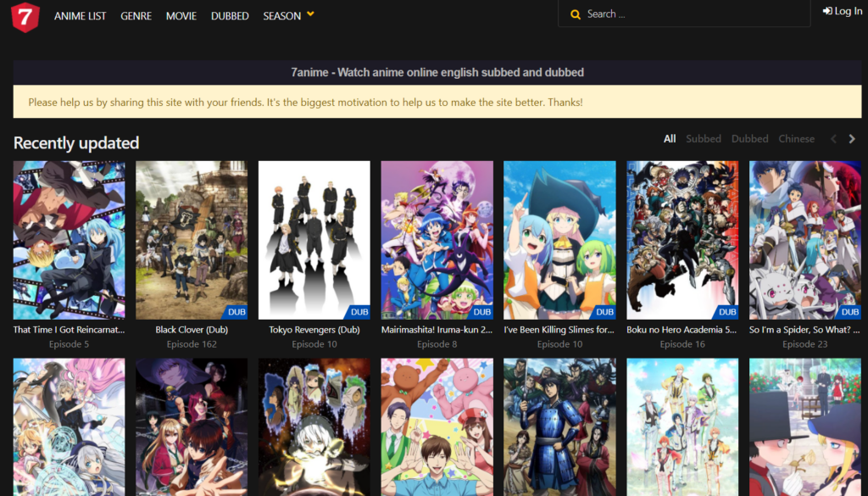
Task: Open Black Clover (Dub) poster
Action: (192, 240)
